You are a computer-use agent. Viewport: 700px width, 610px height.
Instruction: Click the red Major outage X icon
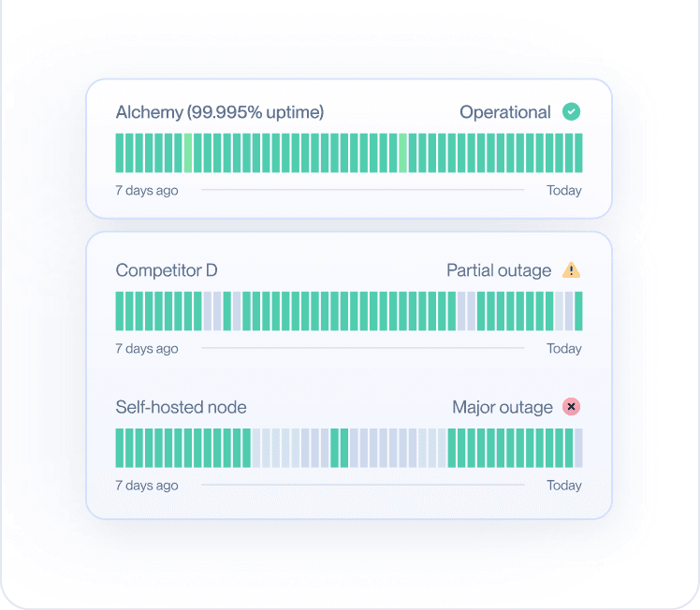pyautogui.click(x=571, y=407)
